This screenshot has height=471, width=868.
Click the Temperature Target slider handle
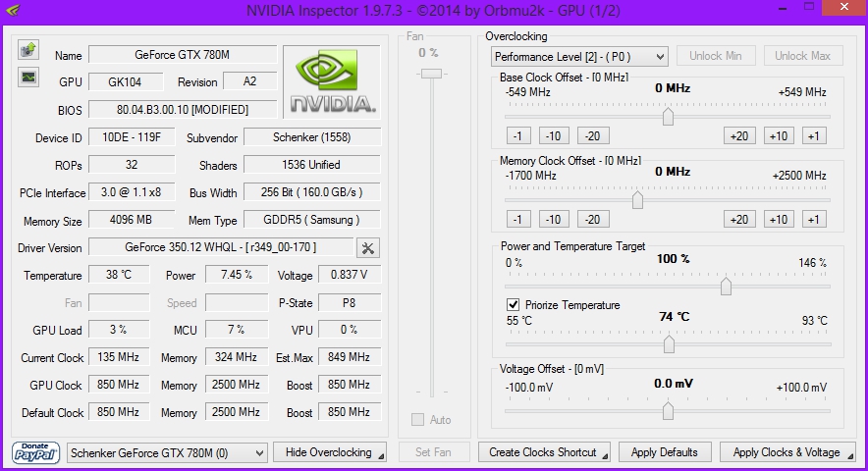[669, 344]
